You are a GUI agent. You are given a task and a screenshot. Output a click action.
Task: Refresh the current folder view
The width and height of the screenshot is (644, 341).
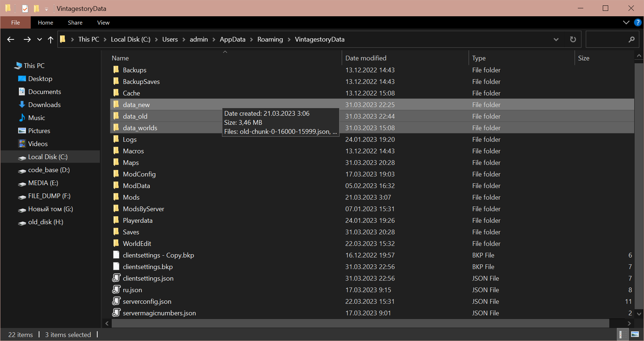click(x=573, y=39)
